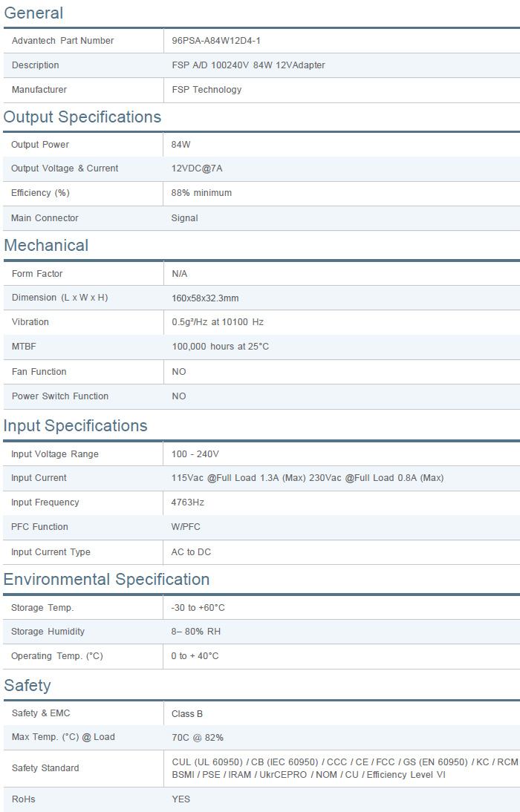Select the 160x58x32.3mm dimension value

click(x=205, y=298)
